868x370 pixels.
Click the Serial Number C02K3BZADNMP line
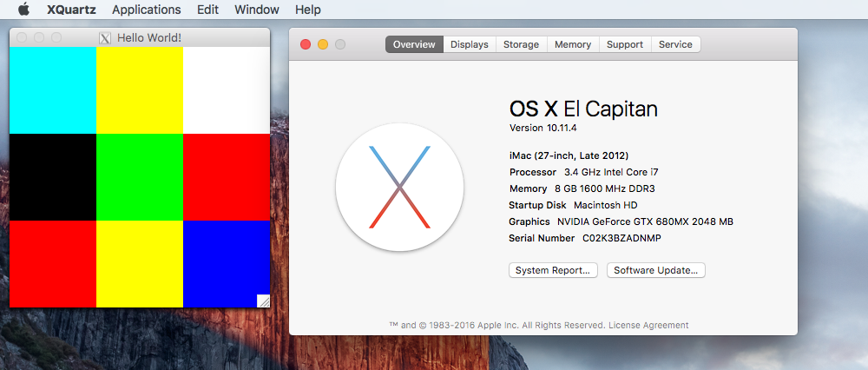[x=585, y=239]
